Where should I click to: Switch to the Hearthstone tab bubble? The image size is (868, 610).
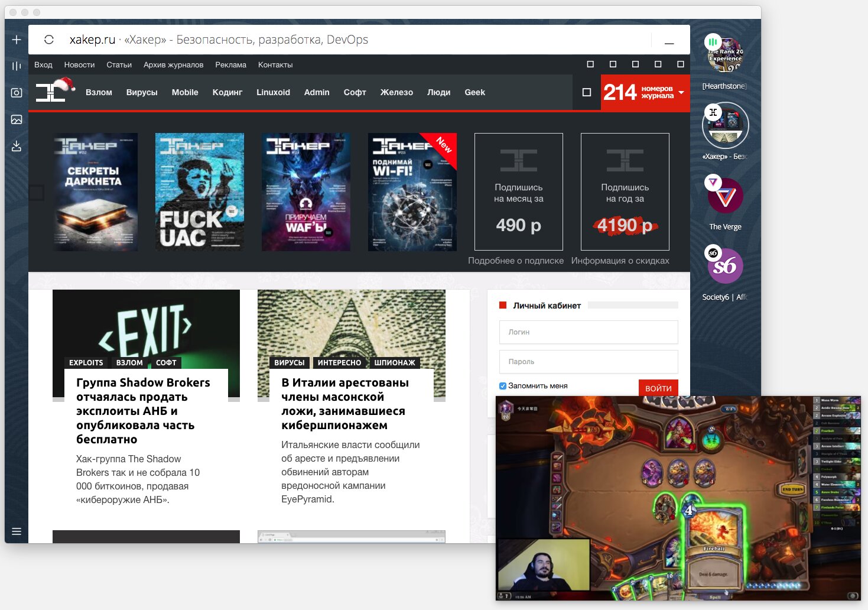[x=726, y=54]
